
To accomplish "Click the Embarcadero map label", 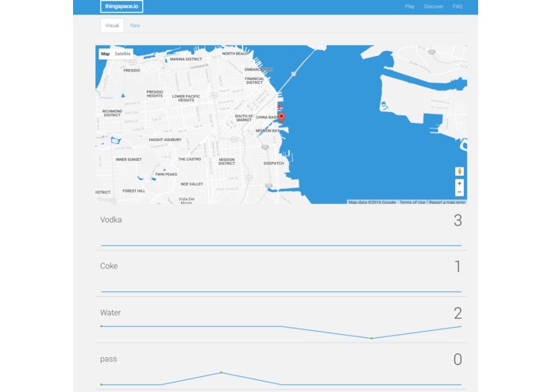I will (x=258, y=69).
